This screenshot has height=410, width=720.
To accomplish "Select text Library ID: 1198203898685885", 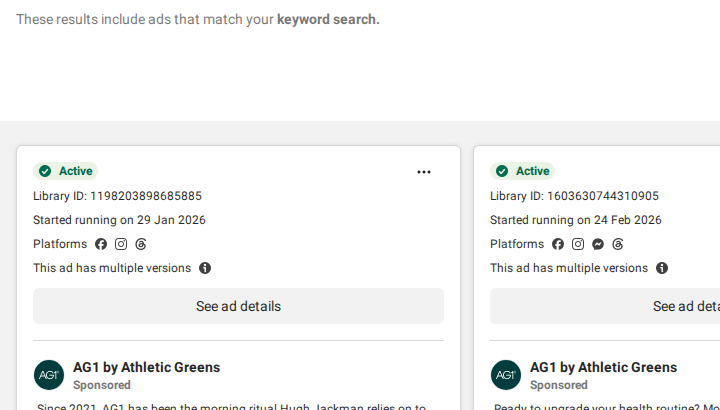I will coord(118,196).
